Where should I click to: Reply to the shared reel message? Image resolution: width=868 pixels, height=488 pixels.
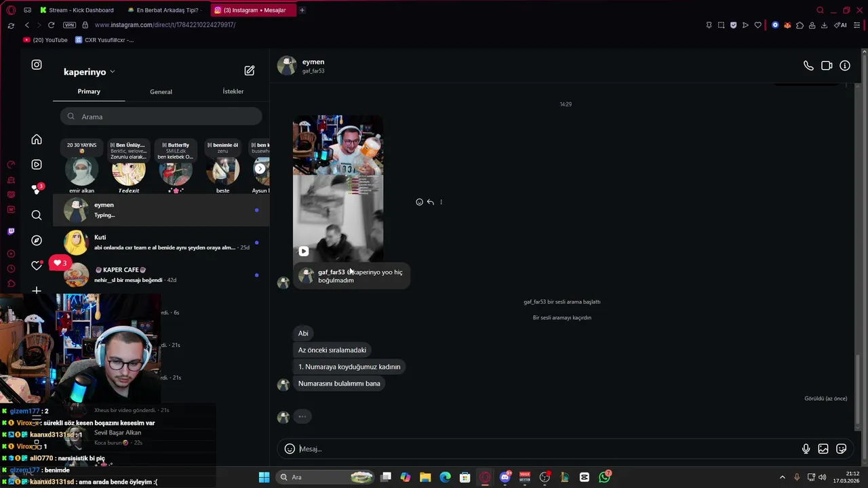point(430,202)
